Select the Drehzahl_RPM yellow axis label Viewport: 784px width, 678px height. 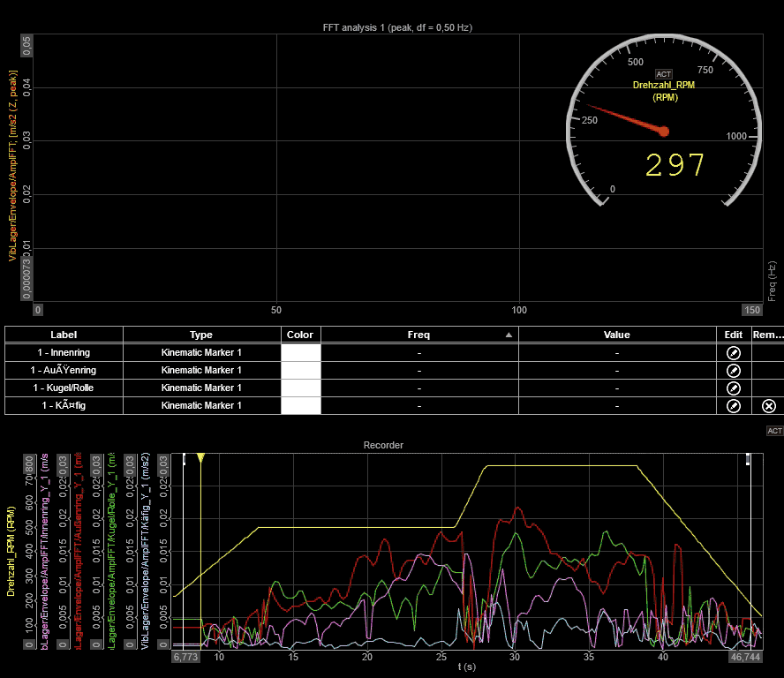[x=11, y=552]
